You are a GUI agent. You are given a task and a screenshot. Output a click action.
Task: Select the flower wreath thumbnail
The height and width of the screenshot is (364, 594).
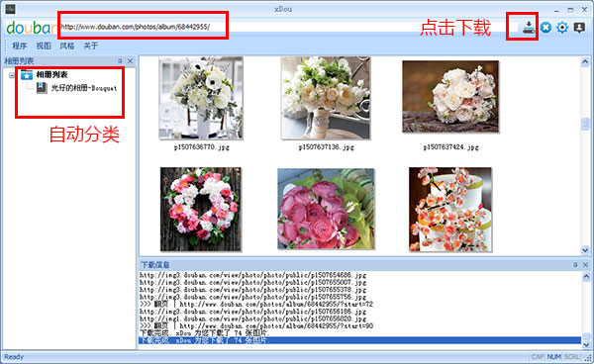pyautogui.click(x=201, y=210)
